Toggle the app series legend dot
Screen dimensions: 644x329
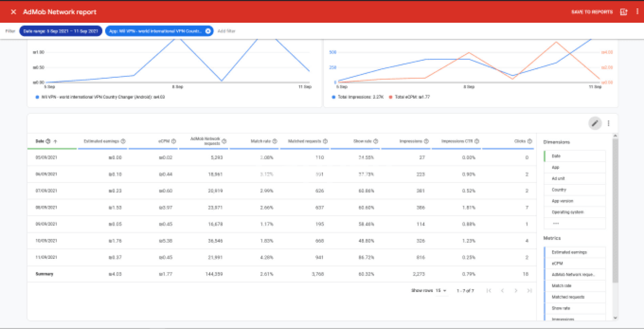pos(37,97)
